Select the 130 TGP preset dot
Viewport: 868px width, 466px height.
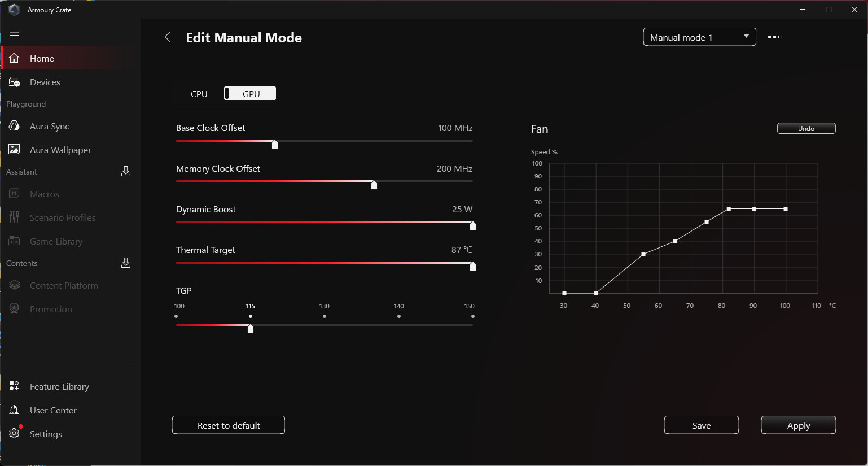[x=325, y=316]
